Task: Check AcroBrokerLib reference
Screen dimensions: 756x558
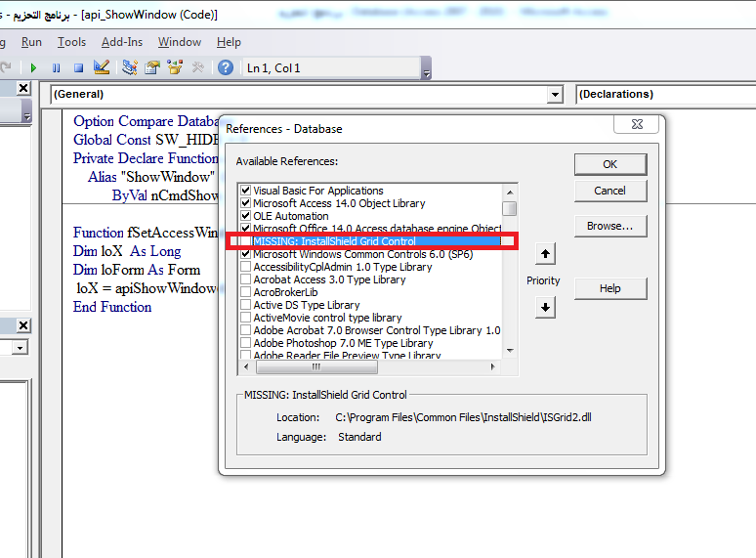Action: [x=245, y=292]
